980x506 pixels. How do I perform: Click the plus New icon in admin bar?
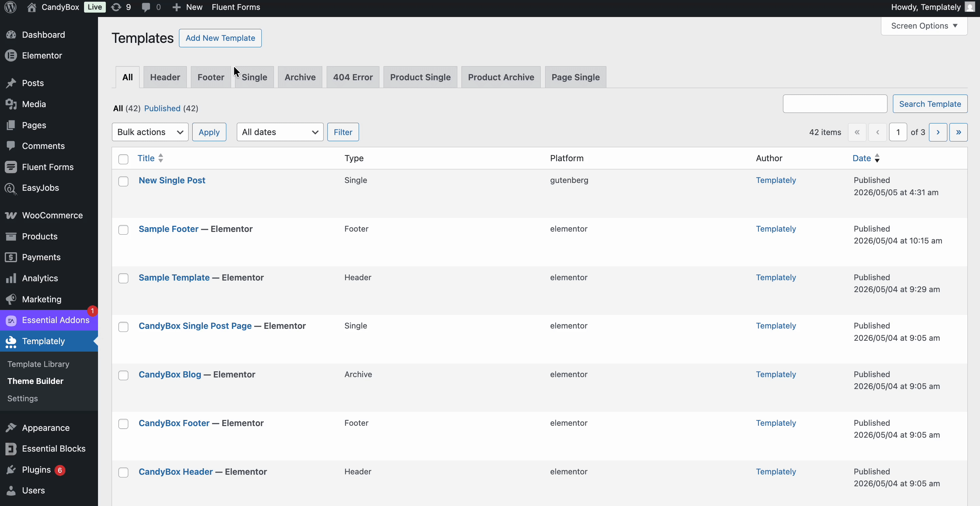(x=176, y=7)
